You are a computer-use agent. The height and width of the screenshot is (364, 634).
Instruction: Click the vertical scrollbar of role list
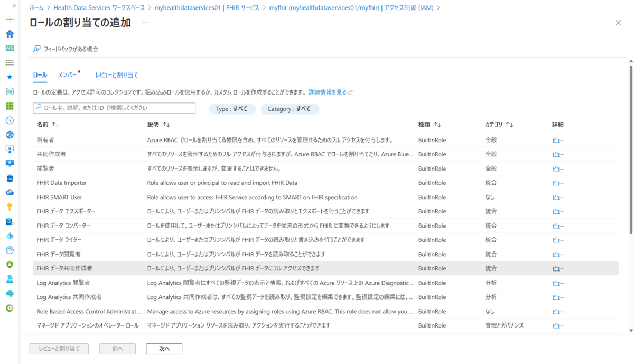point(630,149)
